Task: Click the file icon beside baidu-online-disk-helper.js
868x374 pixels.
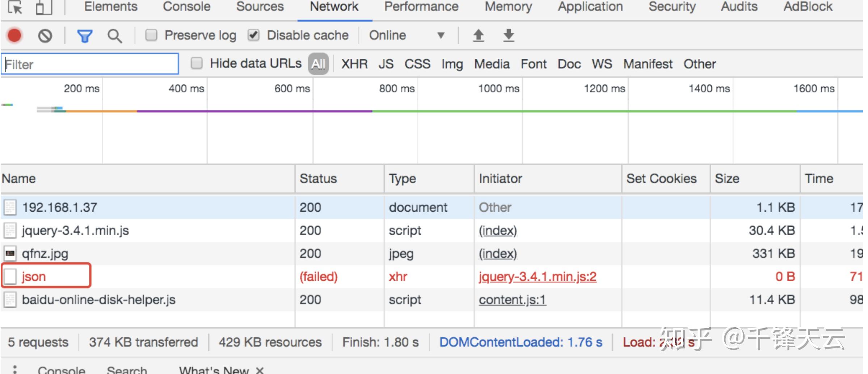Action: 10,300
